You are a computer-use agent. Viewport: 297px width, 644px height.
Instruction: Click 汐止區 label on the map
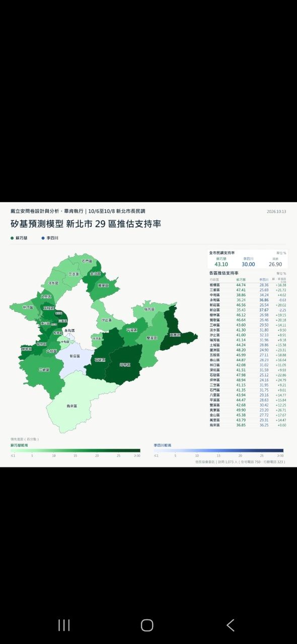point(106,319)
